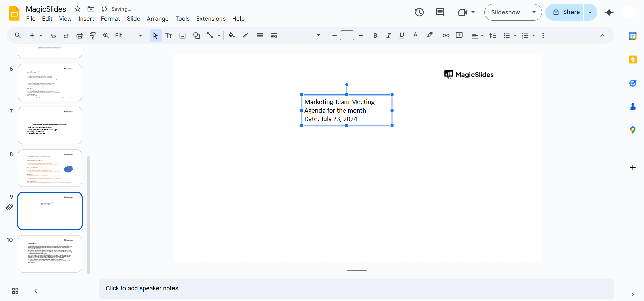Image resolution: width=644 pixels, height=301 pixels.
Task: Open Google Keep in side panel
Action: coord(632,60)
